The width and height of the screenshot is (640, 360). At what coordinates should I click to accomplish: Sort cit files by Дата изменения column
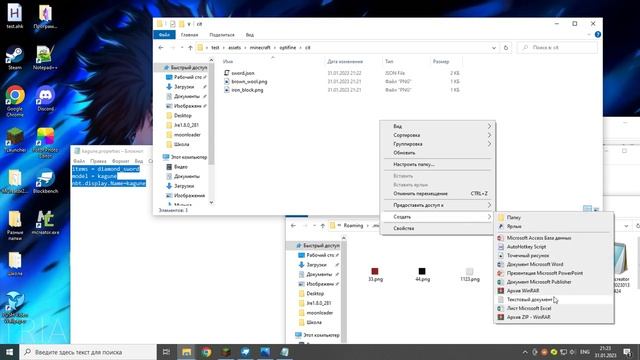(345, 62)
